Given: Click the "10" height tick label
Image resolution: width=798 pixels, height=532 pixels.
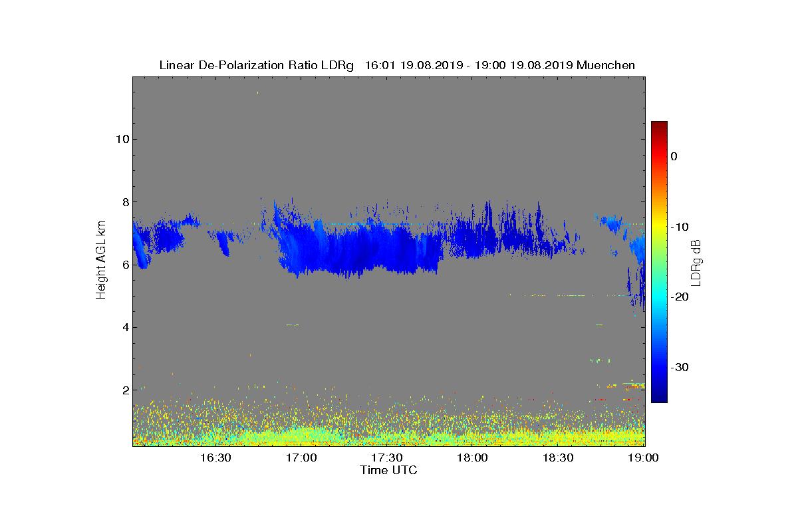Looking at the screenshot, I should tap(122, 139).
